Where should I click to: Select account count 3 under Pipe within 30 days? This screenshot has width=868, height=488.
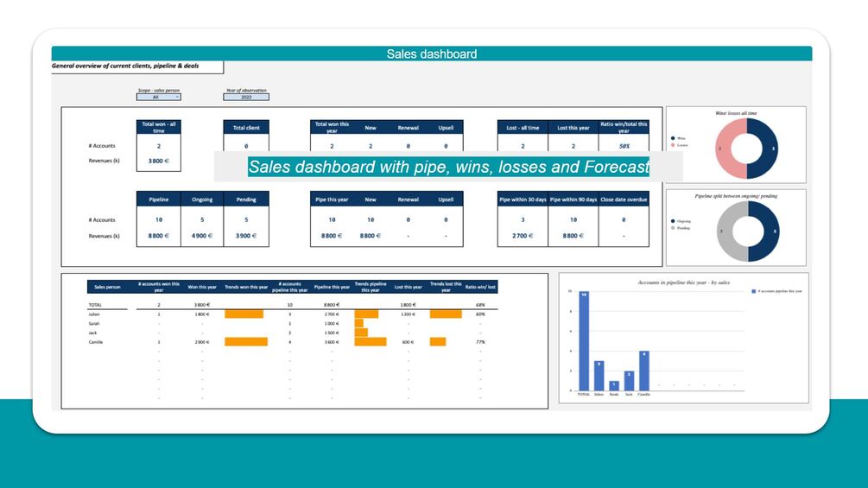pyautogui.click(x=523, y=219)
